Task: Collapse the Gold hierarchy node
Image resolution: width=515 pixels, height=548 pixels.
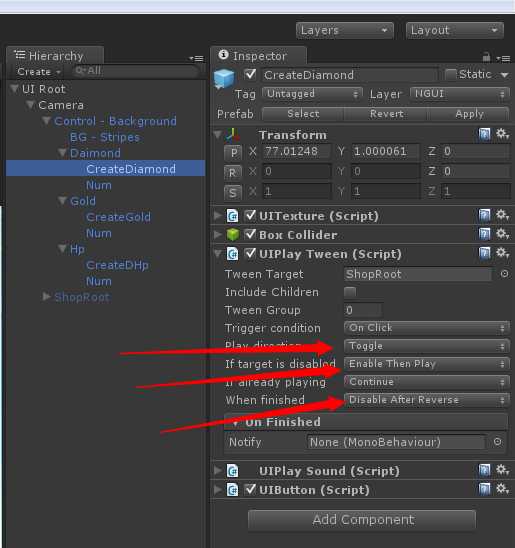Action: (62, 200)
